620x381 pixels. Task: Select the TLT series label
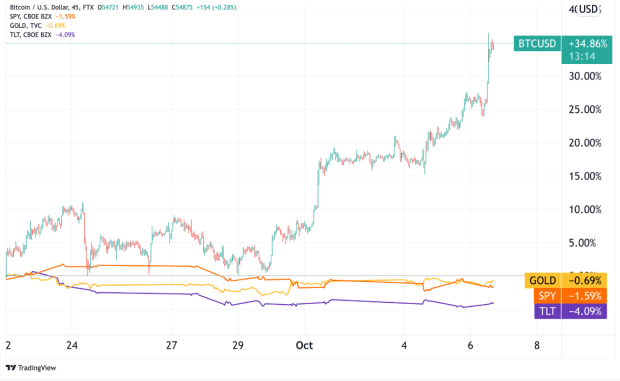click(547, 311)
